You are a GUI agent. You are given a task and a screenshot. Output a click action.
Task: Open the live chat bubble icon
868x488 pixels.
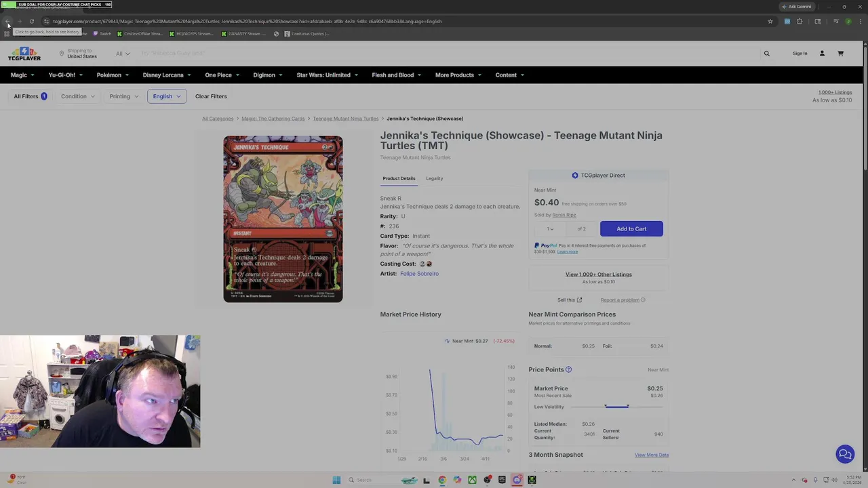pos(845,455)
